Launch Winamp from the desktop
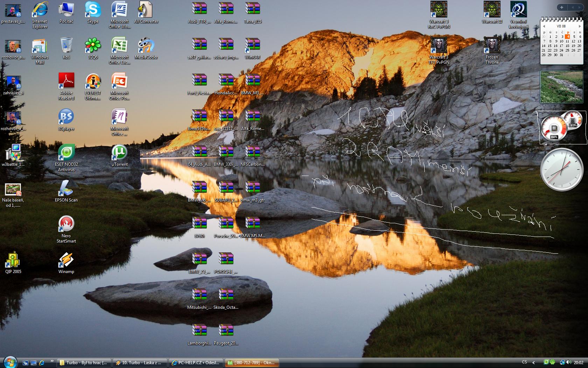This screenshot has height=368, width=588. (66, 261)
